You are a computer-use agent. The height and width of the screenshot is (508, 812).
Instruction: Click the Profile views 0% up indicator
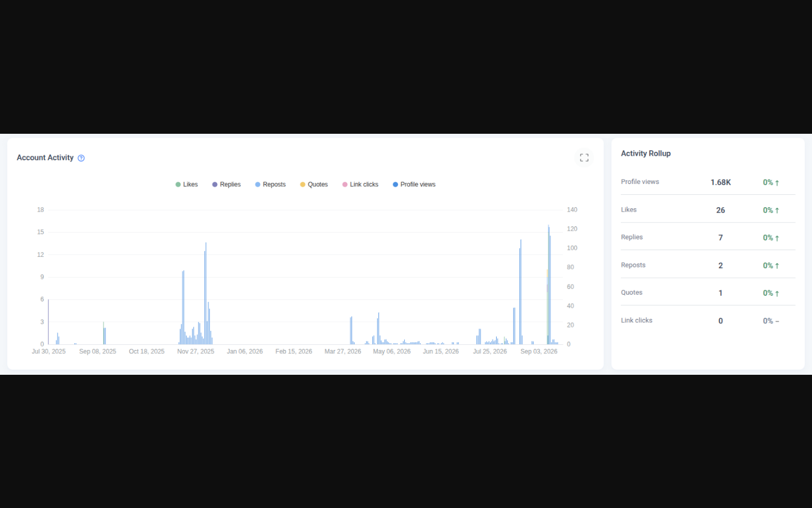coord(771,182)
